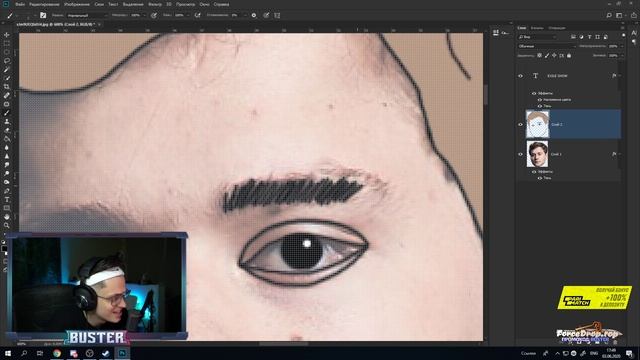Hide Слой 2 layer visibility eye
This screenshot has width=640, height=360.
click(x=520, y=124)
